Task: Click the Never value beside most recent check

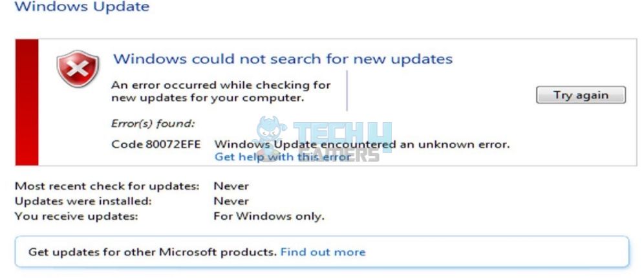Action: tap(231, 186)
